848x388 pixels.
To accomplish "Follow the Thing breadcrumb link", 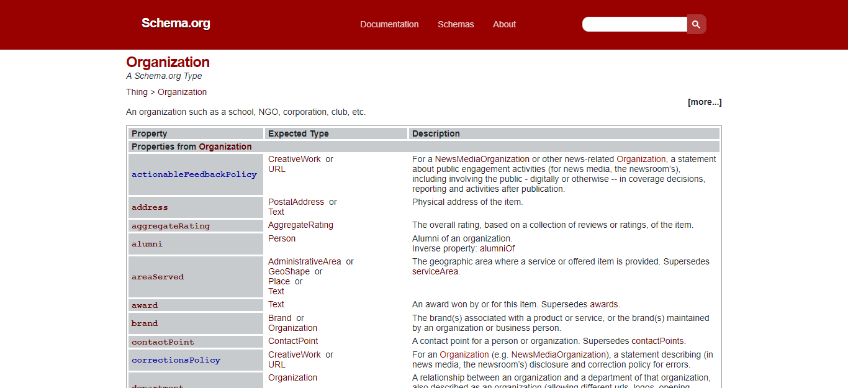I will click(x=136, y=92).
